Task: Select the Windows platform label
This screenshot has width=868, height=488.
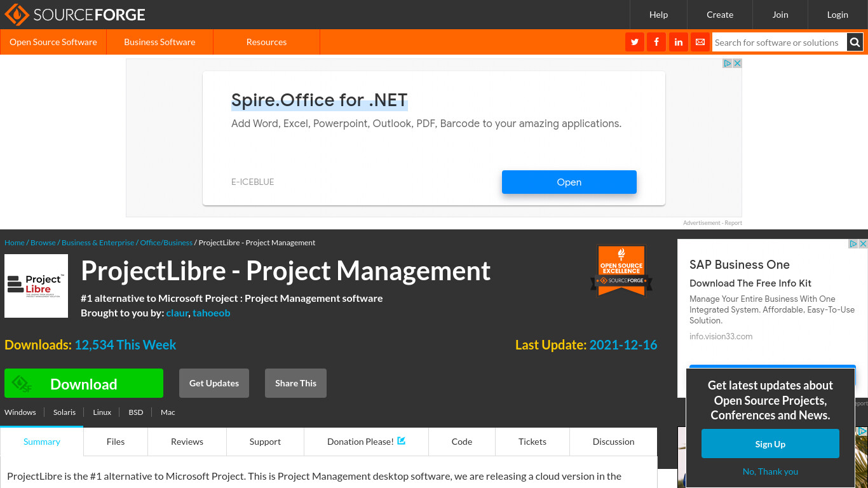Action: point(20,412)
